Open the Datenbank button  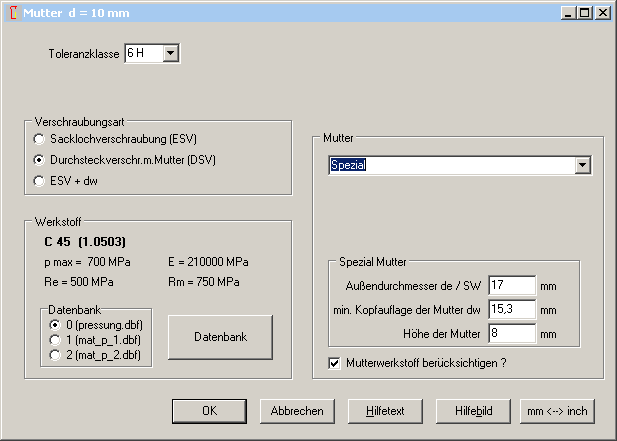pos(220,337)
